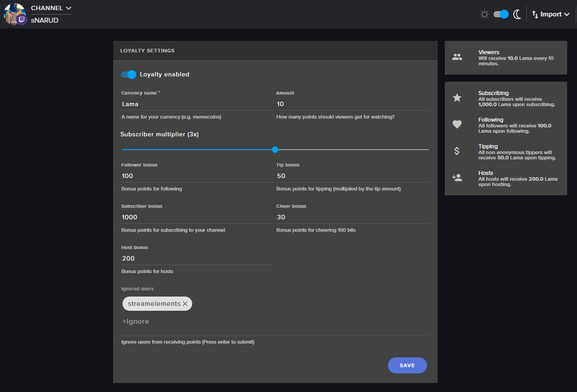This screenshot has height=392, width=577.
Task: Click the moon dark-mode icon
Action: pyautogui.click(x=517, y=14)
